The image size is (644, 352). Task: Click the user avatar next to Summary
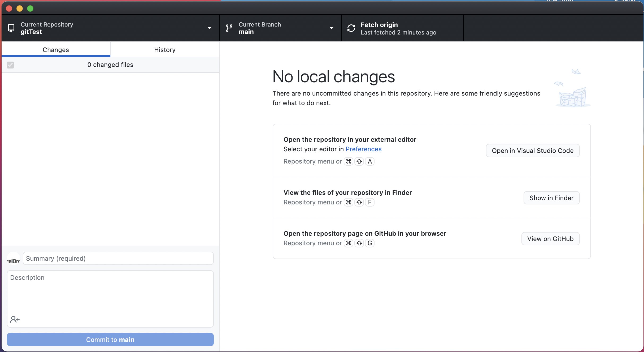click(13, 259)
